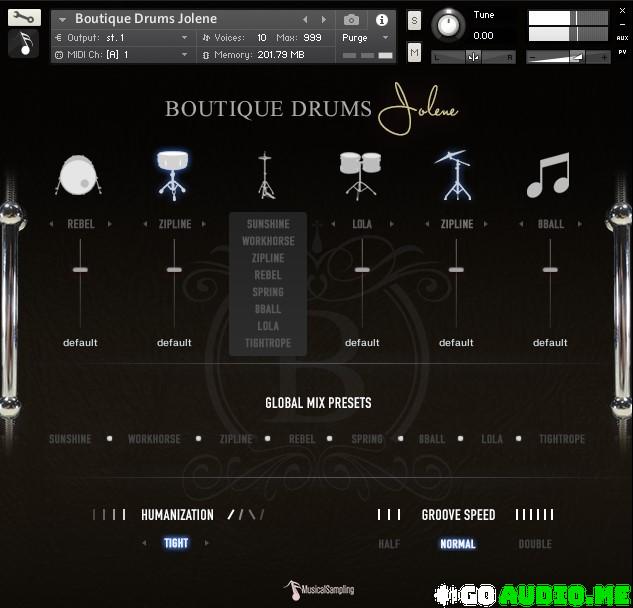This screenshot has height=608, width=633.
Task: Open the grooves BBALL kit selector
Action: click(x=551, y=224)
